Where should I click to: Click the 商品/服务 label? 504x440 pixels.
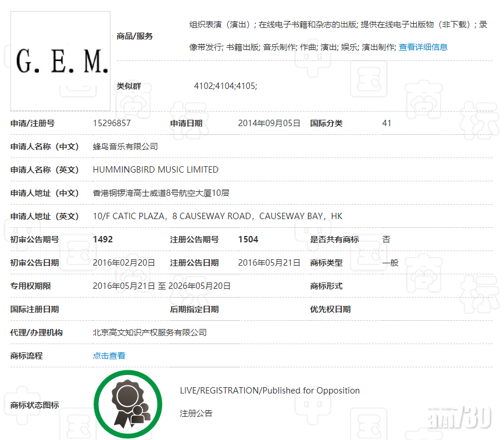pos(135,36)
